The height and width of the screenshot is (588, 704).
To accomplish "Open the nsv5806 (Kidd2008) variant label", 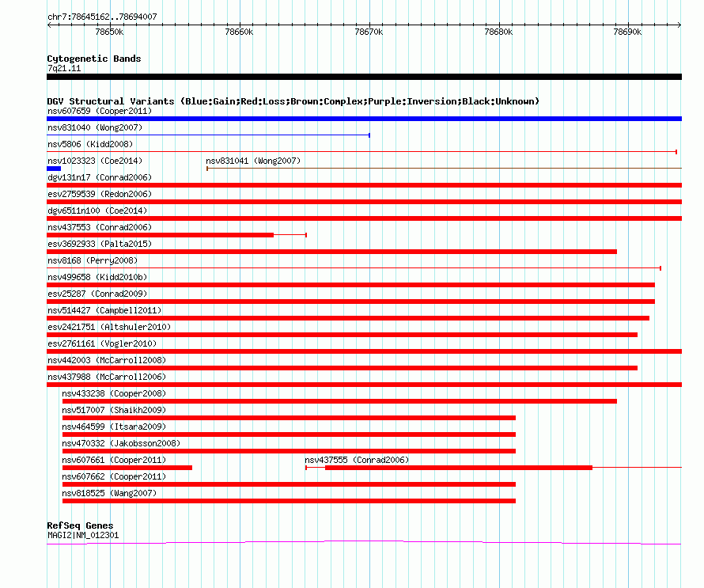I will [90, 144].
